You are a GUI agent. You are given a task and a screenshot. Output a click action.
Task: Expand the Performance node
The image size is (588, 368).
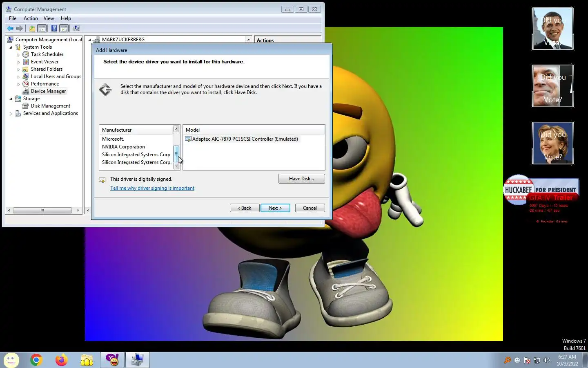18,84
